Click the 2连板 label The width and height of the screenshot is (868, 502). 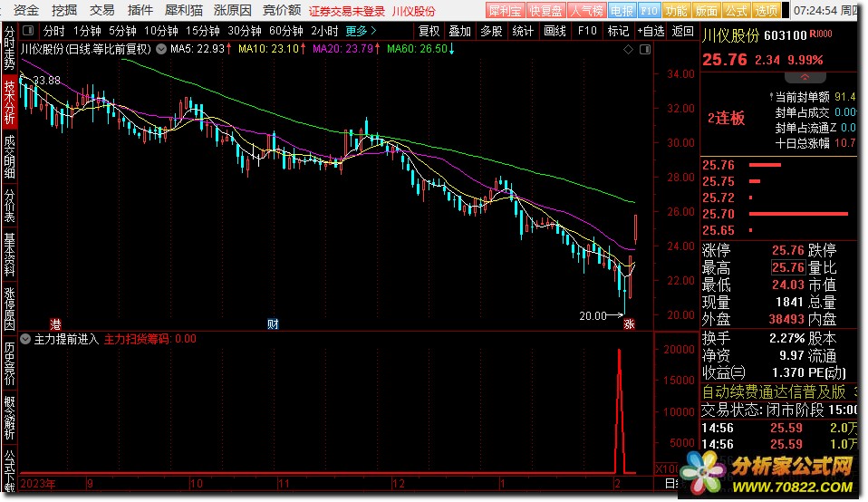point(727,118)
